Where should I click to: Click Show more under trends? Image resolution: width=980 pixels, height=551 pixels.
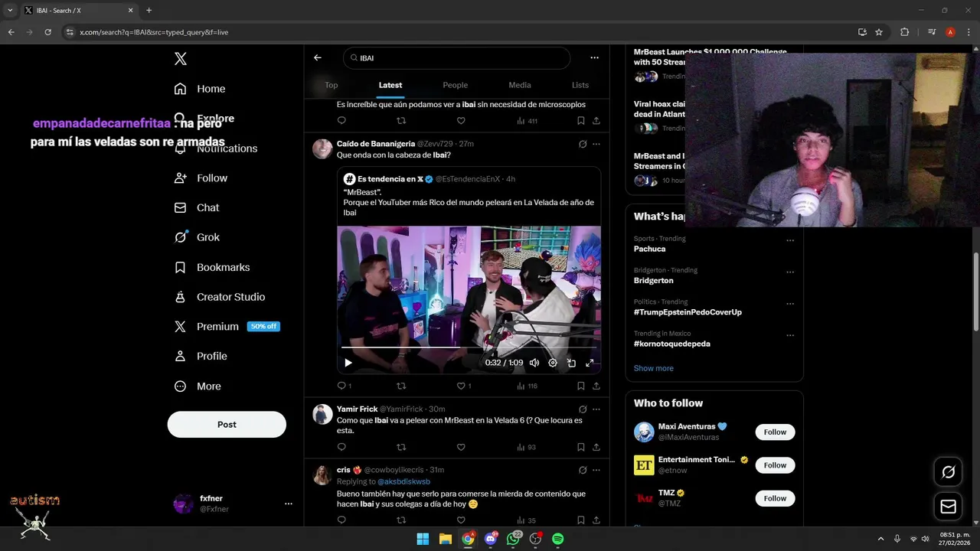pos(654,368)
